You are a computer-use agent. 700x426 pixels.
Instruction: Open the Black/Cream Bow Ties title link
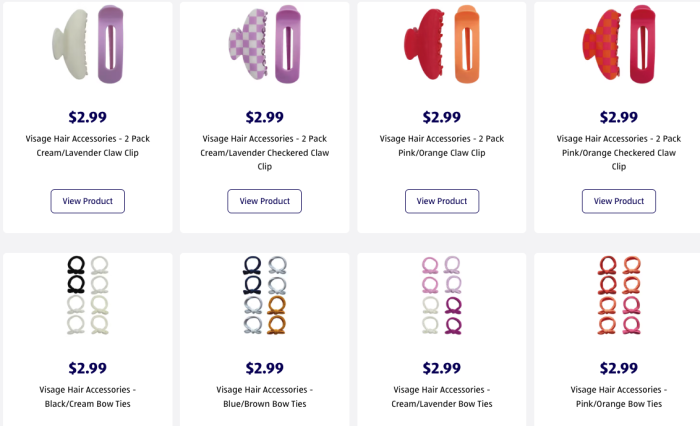click(x=88, y=396)
